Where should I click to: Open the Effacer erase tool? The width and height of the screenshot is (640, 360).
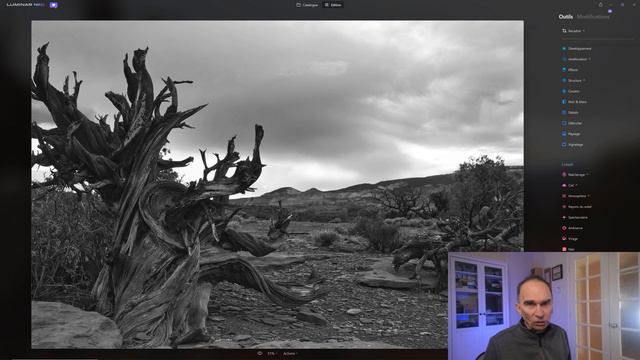tap(570, 70)
